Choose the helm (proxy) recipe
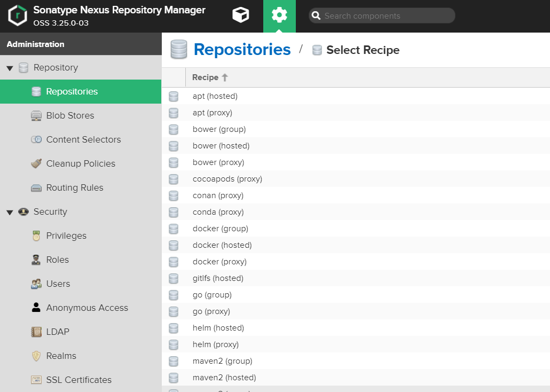The width and height of the screenshot is (550, 392). point(356,344)
